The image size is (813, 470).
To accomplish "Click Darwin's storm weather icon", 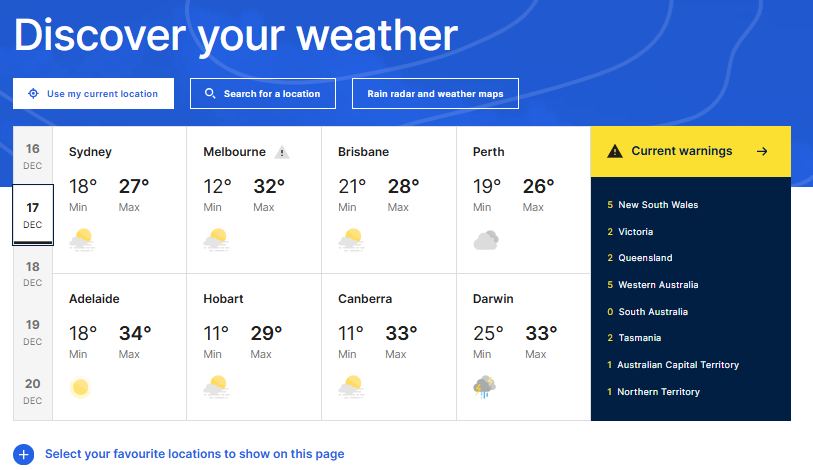I will 486,387.
